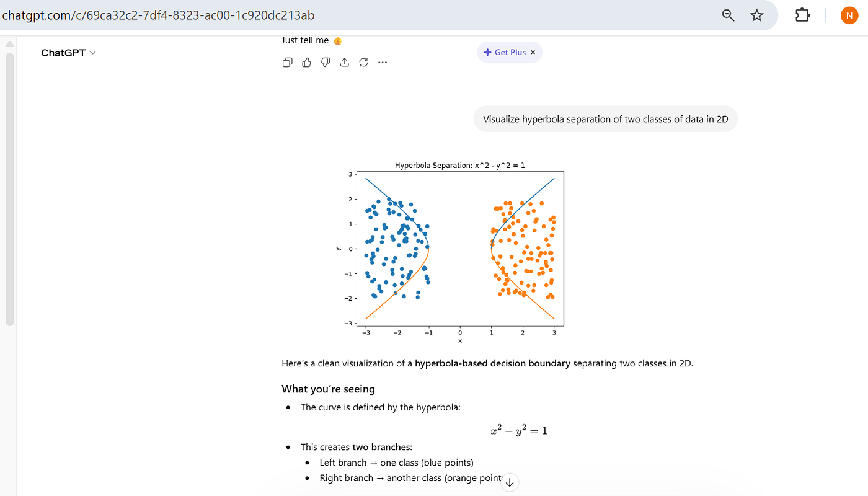Screen dimensions: 868x496
Task: Click the Get Plus upgrade button
Action: pyautogui.click(x=505, y=53)
